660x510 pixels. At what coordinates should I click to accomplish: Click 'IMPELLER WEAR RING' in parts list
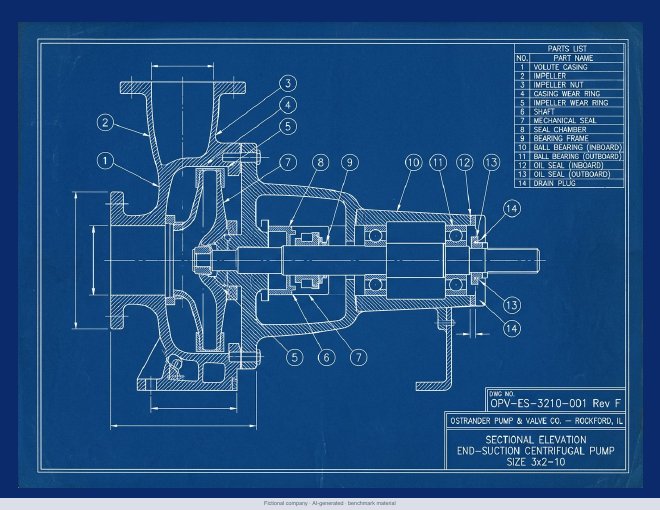pyautogui.click(x=571, y=103)
